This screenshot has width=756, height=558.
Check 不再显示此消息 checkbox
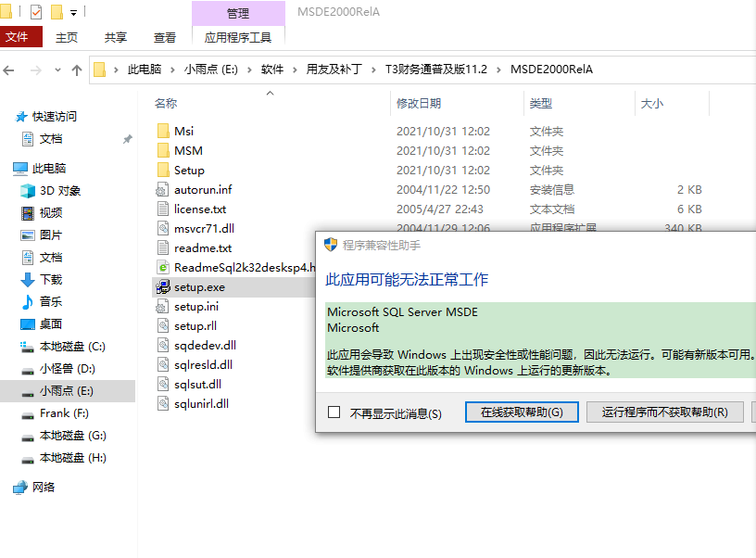click(x=334, y=412)
